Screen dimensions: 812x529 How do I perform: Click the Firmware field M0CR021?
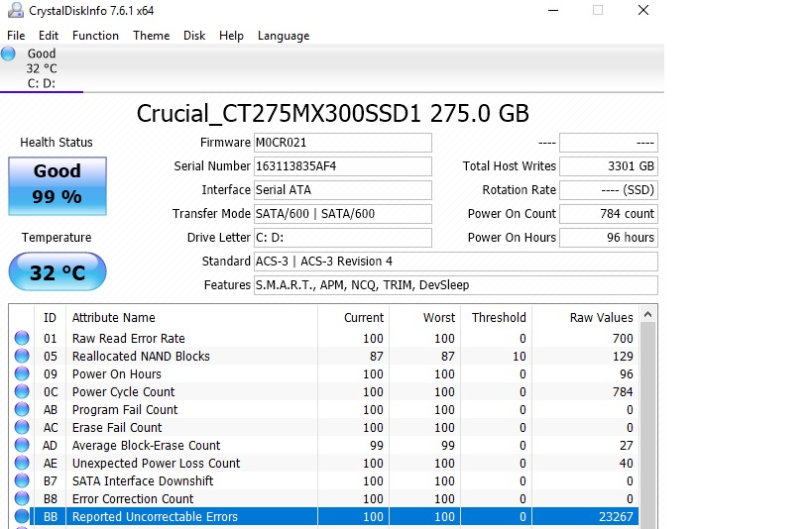[x=343, y=143]
